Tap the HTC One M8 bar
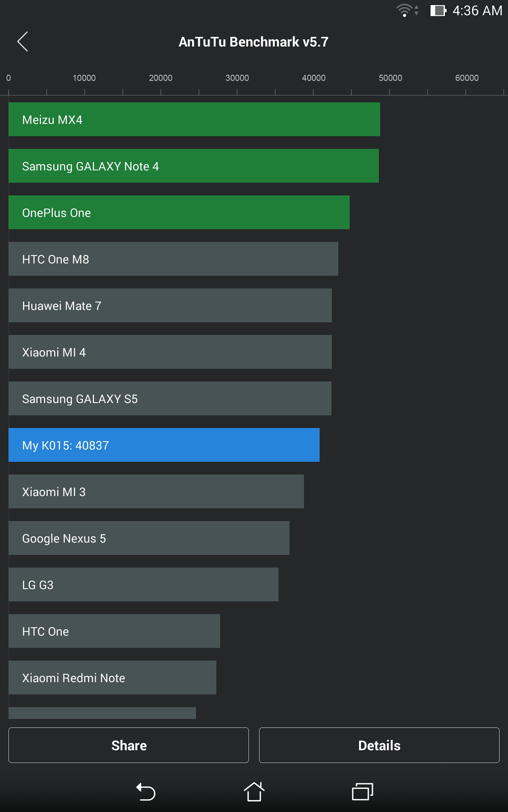 (173, 259)
